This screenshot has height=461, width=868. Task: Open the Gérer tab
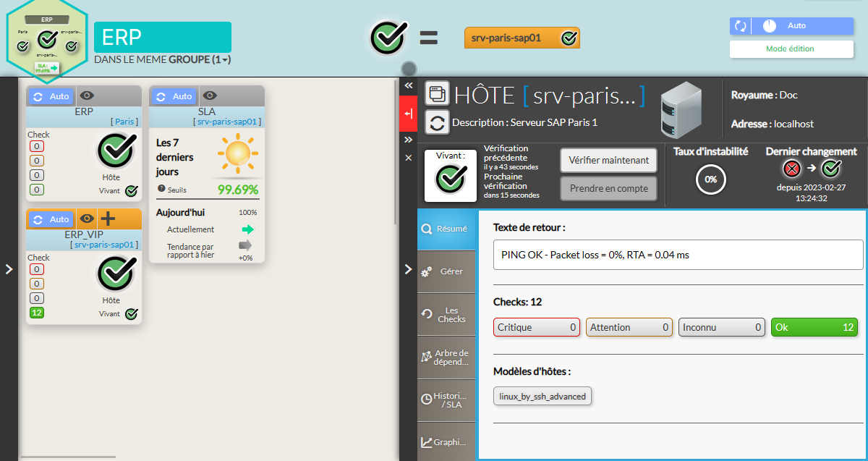coord(447,271)
